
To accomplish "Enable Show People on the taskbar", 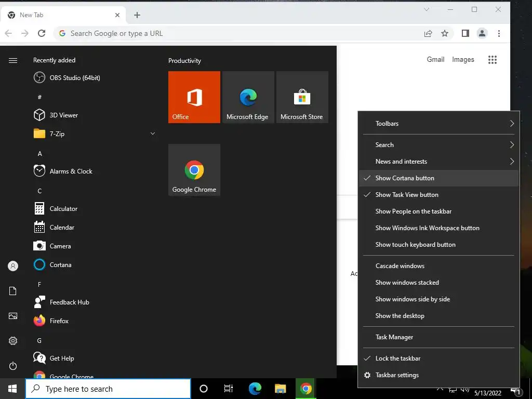I will (438, 211).
